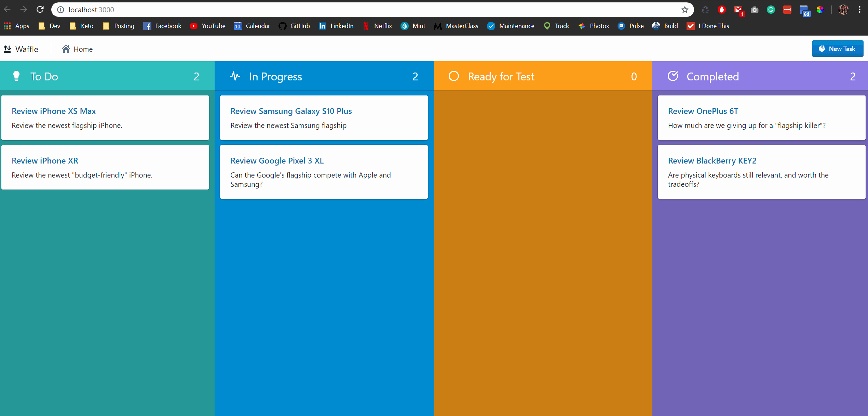Viewport: 868px width, 416px height.
Task: Reload the page with the refresh icon
Action: [40, 10]
